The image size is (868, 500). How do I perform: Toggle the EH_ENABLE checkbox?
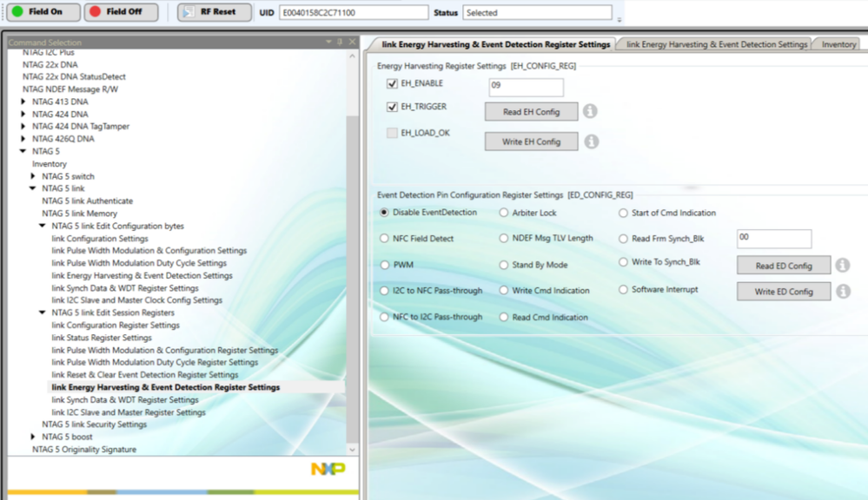(392, 83)
